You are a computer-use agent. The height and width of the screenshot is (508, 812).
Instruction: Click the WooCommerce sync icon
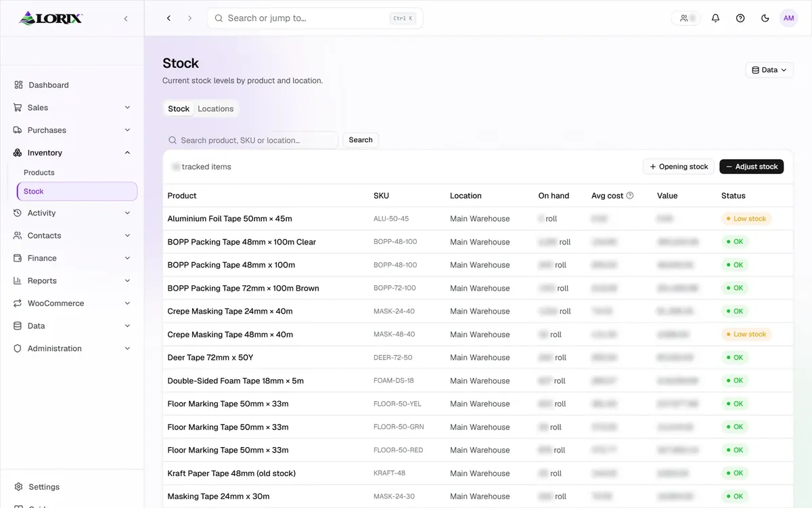click(x=18, y=303)
